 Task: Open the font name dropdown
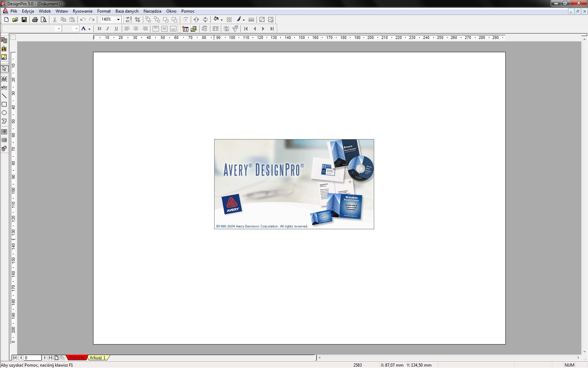click(59, 29)
